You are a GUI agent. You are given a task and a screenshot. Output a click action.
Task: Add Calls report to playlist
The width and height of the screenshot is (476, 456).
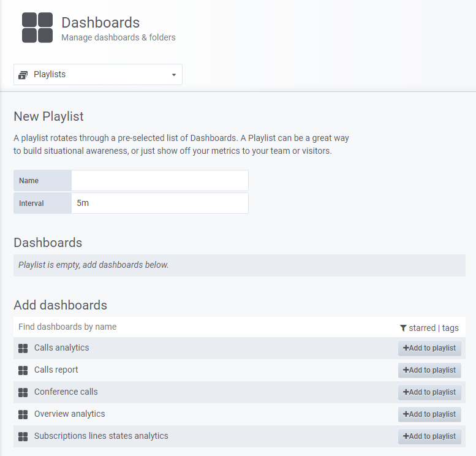(x=429, y=370)
